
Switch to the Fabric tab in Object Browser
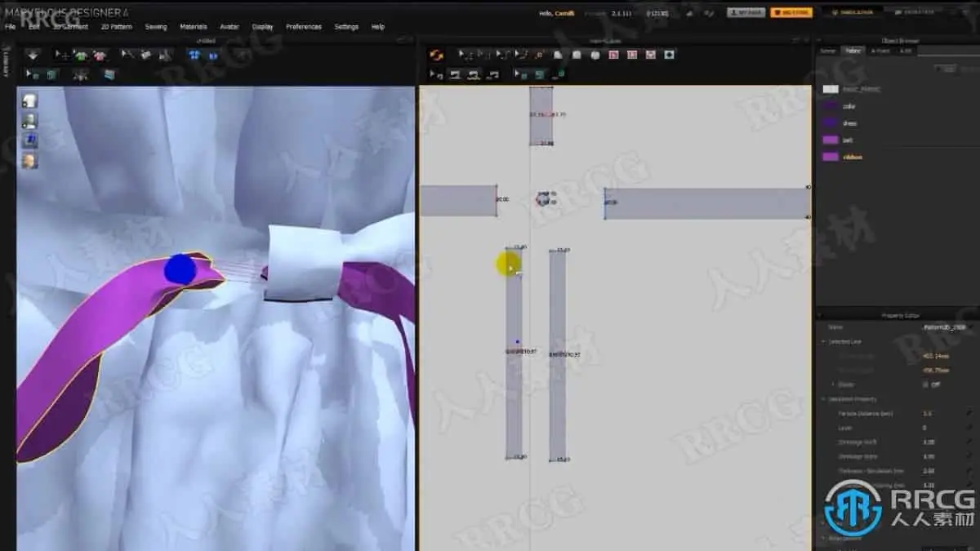tap(853, 51)
